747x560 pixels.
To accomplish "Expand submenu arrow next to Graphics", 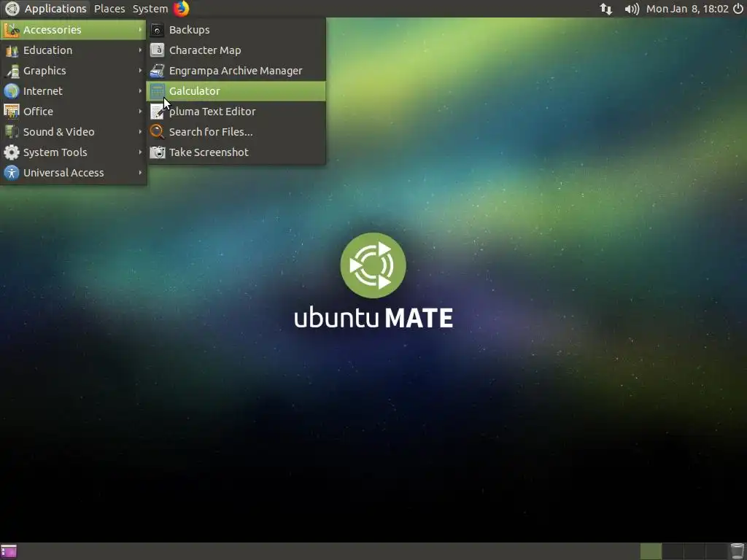I will click(x=140, y=71).
